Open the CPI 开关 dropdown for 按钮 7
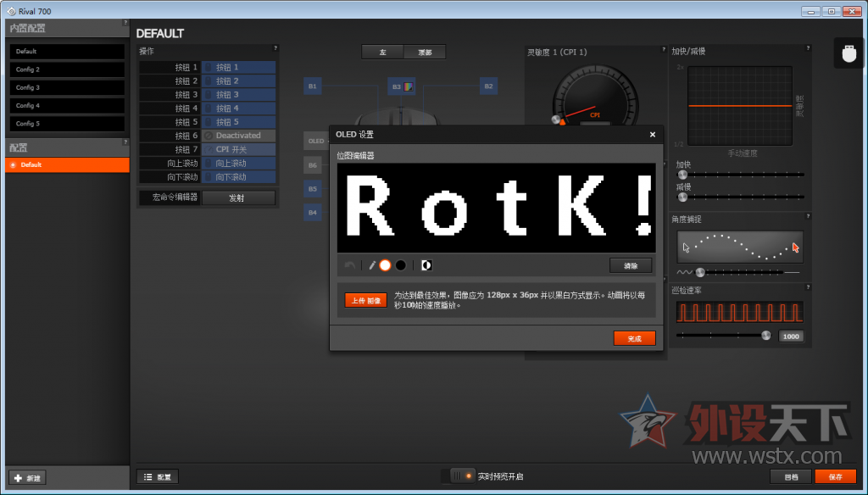This screenshot has width=868, height=495. 238,148
